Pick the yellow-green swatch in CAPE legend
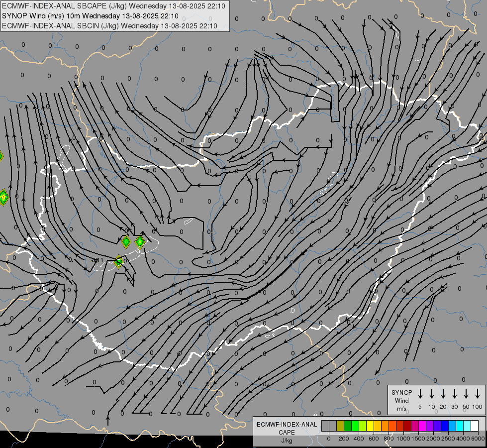The image size is (487, 448). [363, 426]
